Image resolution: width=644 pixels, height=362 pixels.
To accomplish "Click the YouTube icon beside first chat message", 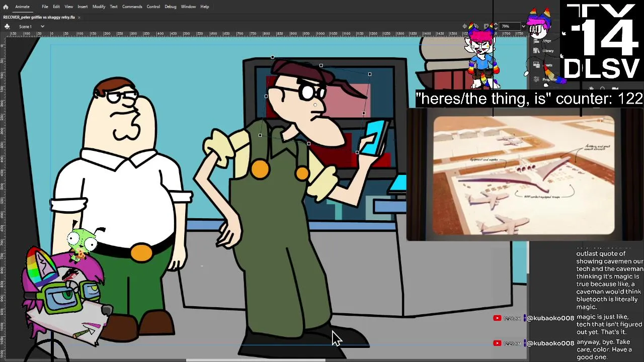I will point(497,318).
